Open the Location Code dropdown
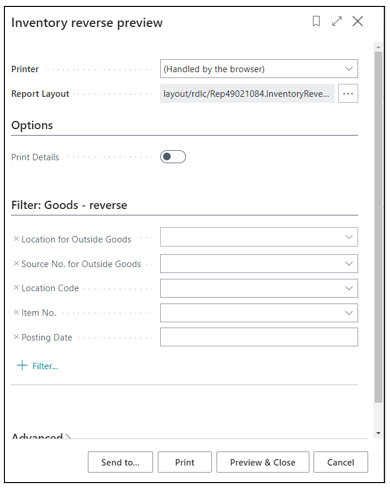Screen dimensions: 390x488 [x=349, y=288]
